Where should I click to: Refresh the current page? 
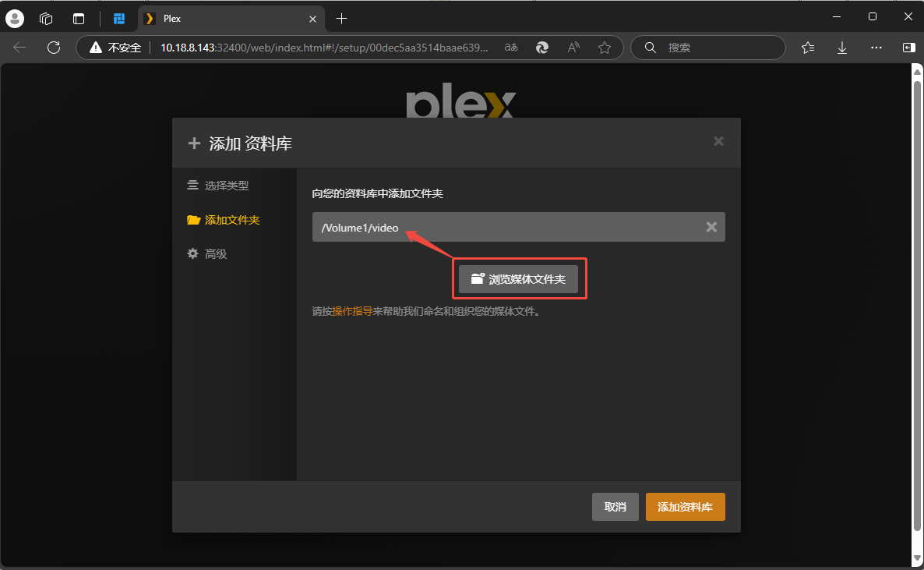pos(54,48)
